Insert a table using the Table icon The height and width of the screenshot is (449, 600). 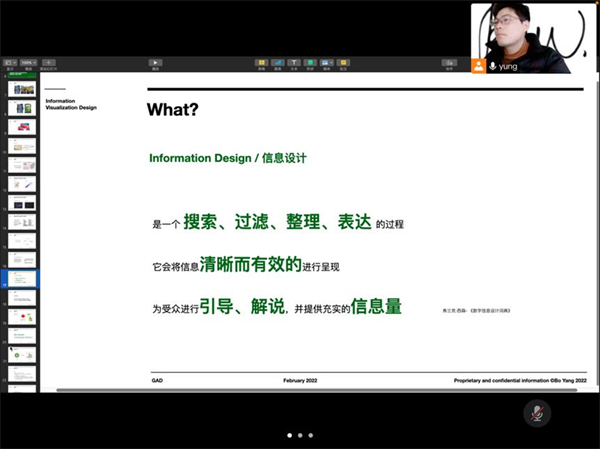[262, 62]
